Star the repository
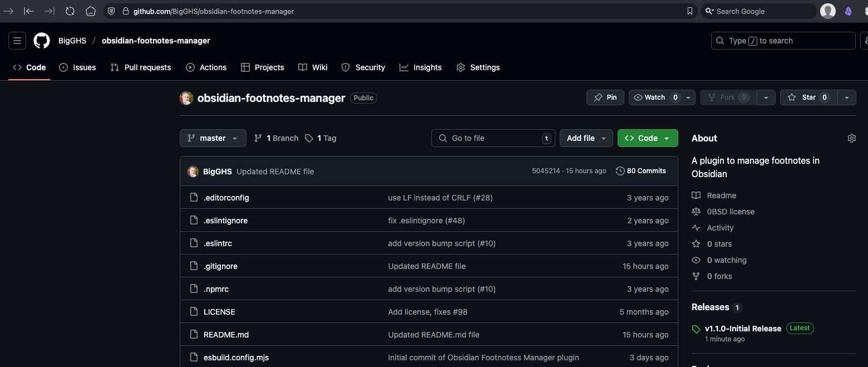The image size is (868, 367). 808,97
